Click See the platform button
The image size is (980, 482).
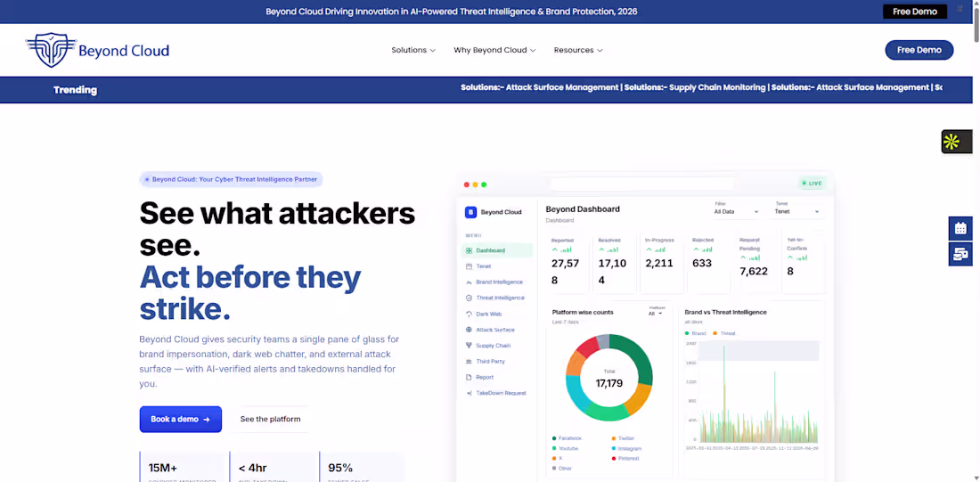270,420
